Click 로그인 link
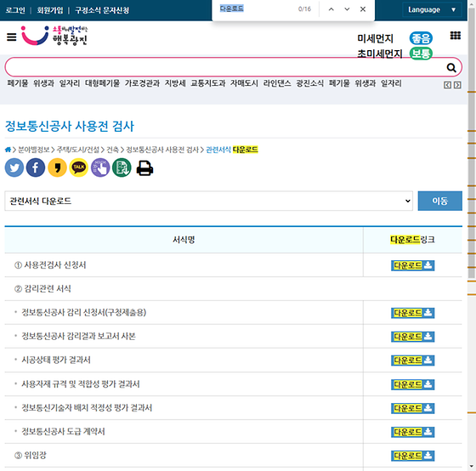Screen dimensions: 476x471 (x=15, y=10)
